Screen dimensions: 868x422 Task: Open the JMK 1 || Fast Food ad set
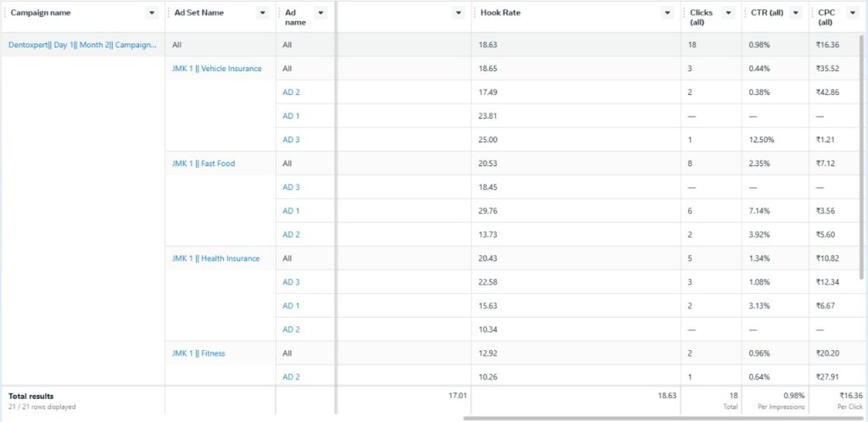[x=203, y=164]
